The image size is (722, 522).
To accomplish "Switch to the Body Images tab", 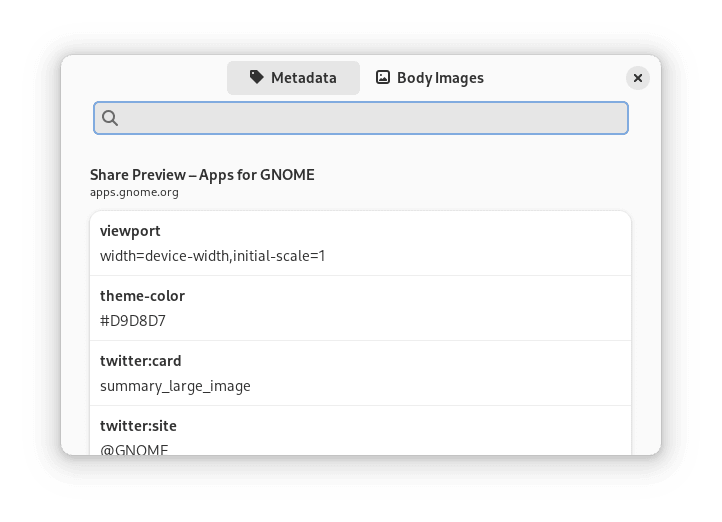I will [430, 78].
